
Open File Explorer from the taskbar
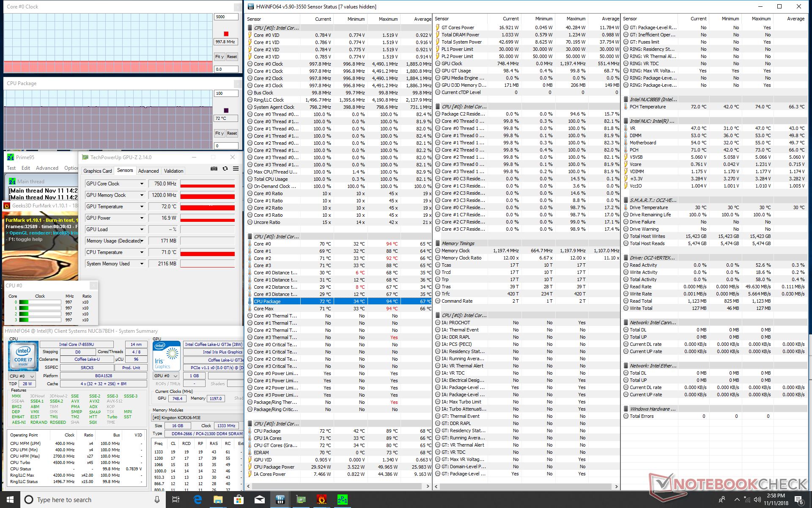coord(218,500)
